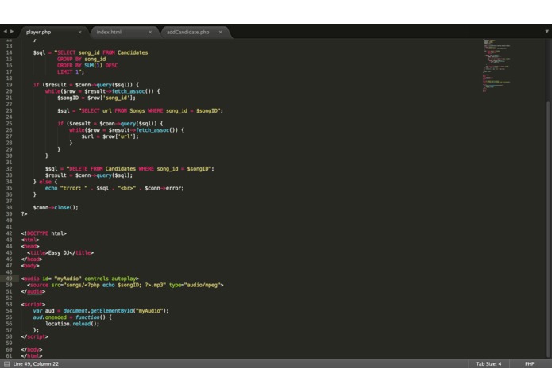Click the '$conn->close();' line

coord(56,207)
